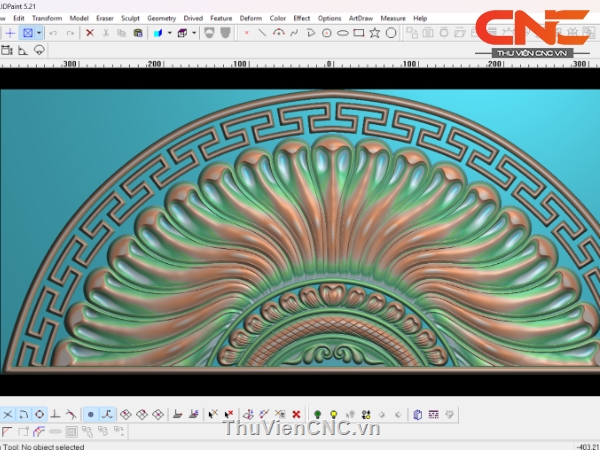Screen dimensions: 600x450
Task: Open the colored cube view dropdown arrow
Action: point(170,33)
